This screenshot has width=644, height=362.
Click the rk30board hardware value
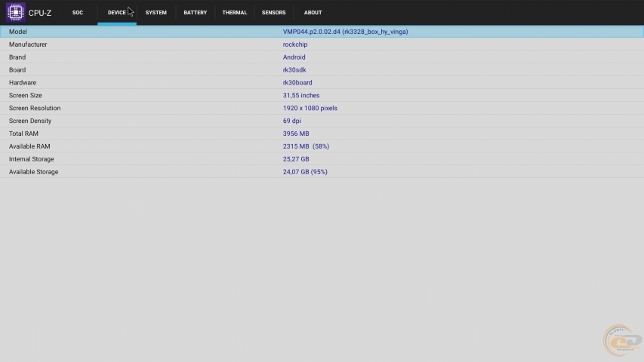[297, 82]
